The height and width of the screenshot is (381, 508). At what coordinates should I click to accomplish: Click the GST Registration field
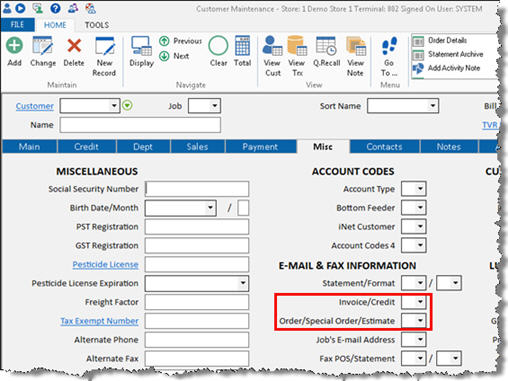[197, 246]
